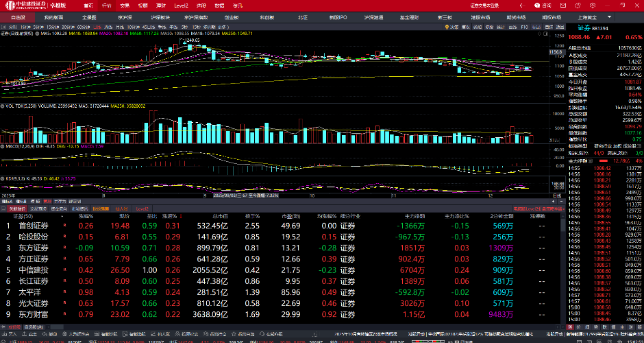Click 3638.09亿 market cap cell
The width and height of the screenshot is (644, 343).
point(210,315)
